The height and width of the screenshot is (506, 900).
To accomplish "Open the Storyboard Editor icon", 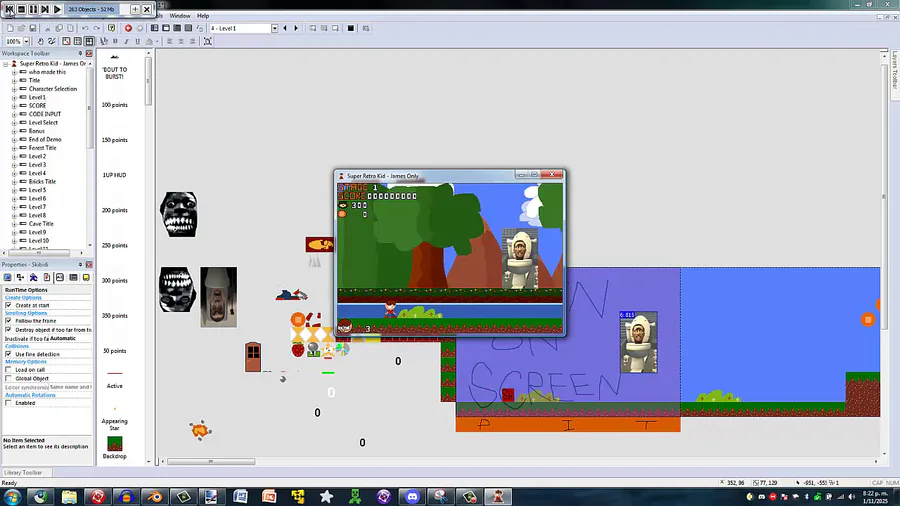I will point(154,28).
